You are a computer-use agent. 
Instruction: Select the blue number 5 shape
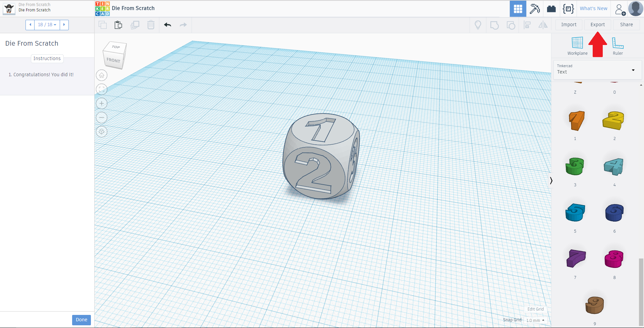point(575,213)
